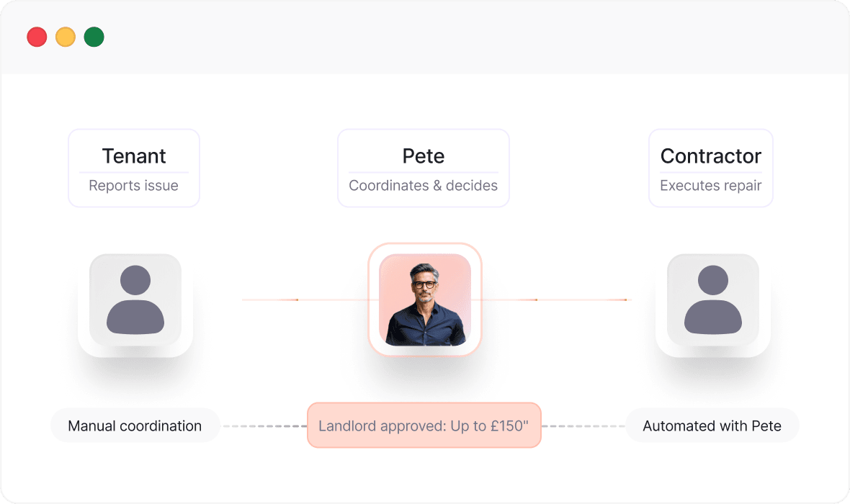The image size is (850, 504).
Task: Choose the "Manual coordination" pill
Action: click(x=135, y=426)
